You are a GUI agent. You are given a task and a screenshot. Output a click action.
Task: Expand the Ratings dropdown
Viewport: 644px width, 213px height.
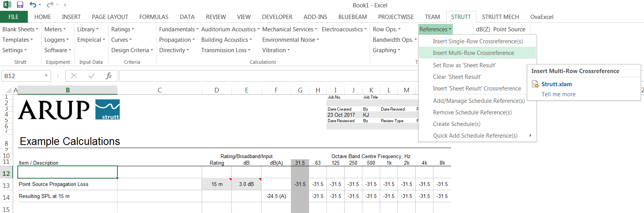click(122, 29)
